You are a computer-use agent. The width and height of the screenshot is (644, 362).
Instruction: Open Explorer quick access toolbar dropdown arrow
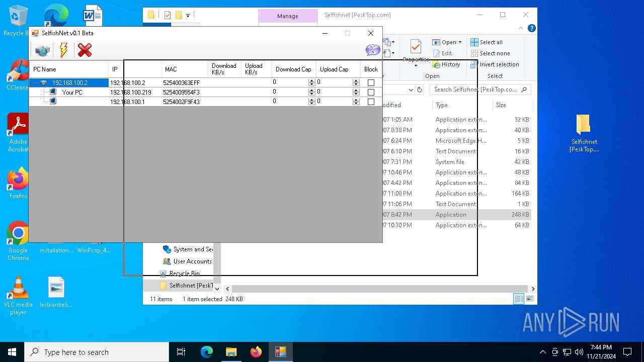(x=188, y=15)
